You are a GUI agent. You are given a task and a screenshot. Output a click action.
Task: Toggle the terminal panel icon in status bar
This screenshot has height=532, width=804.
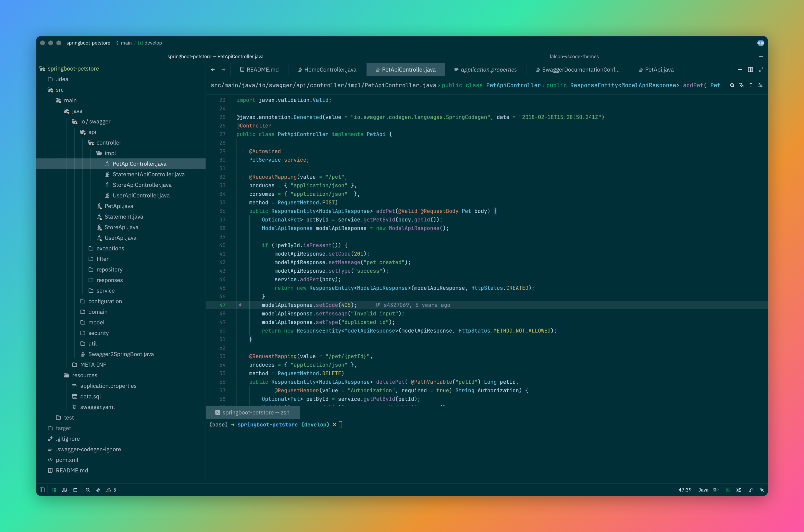[728, 490]
